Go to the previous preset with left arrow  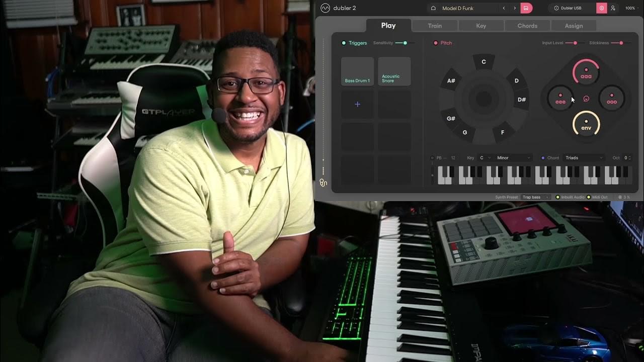click(x=504, y=8)
